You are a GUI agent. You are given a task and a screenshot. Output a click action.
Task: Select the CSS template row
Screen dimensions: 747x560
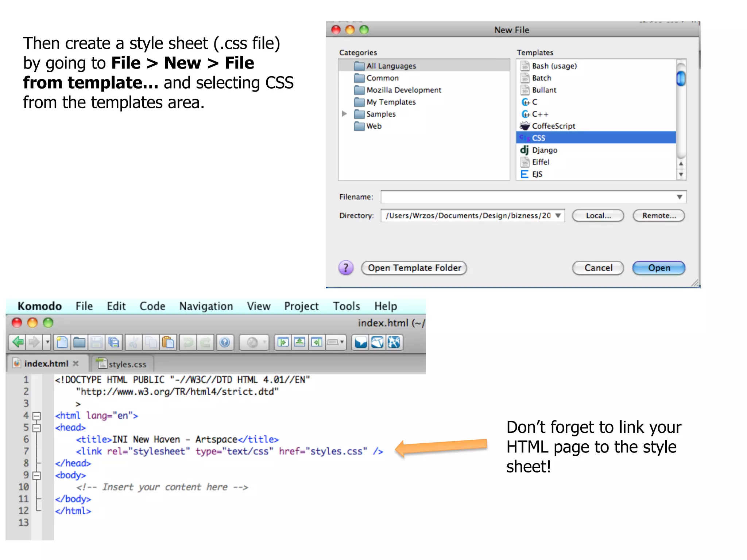596,138
